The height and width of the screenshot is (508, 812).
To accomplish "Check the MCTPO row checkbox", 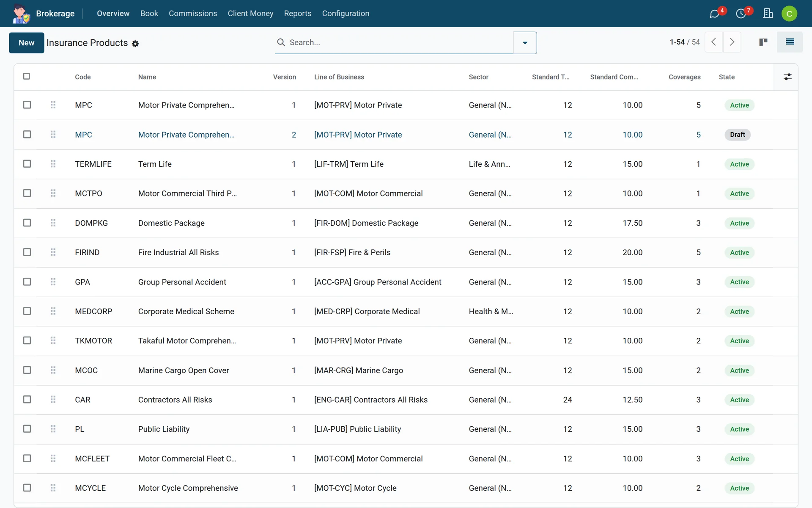I will 27,193.
